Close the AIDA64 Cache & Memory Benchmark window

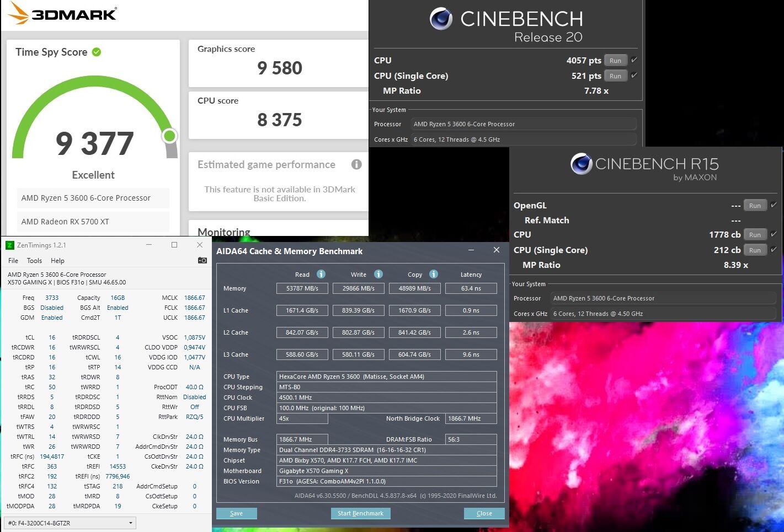tap(497, 250)
